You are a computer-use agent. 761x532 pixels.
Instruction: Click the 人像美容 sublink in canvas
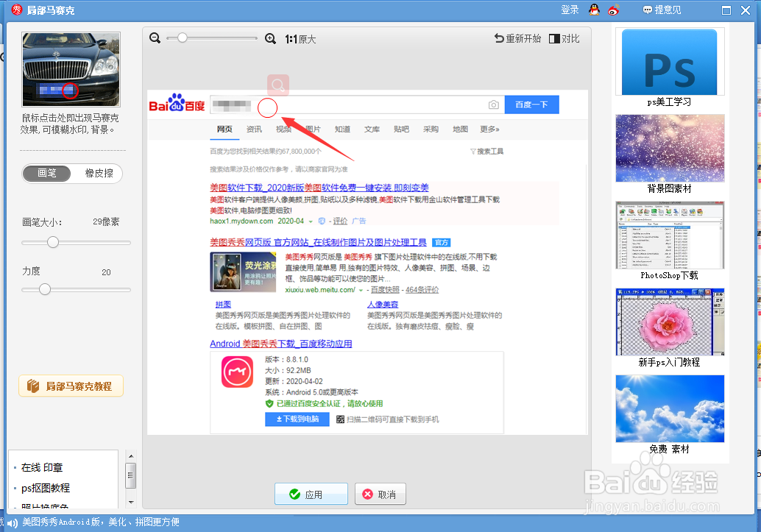click(383, 305)
